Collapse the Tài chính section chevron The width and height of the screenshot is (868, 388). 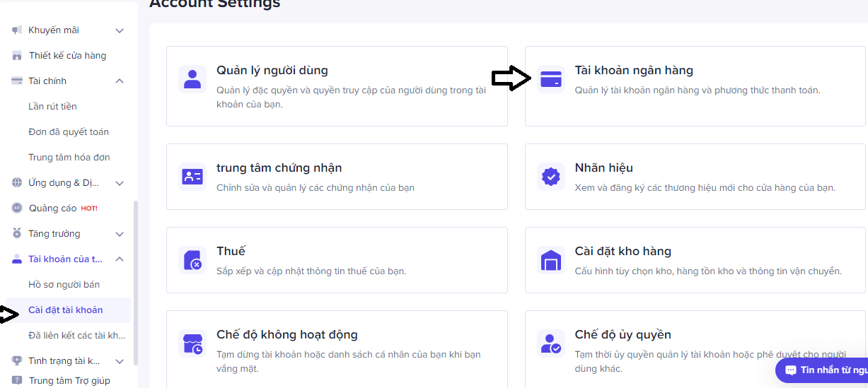tap(120, 81)
